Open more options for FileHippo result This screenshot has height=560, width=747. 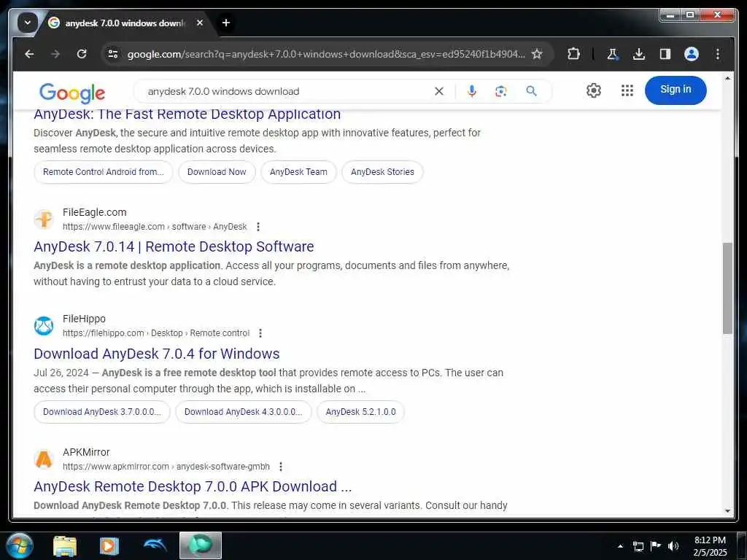(x=260, y=333)
